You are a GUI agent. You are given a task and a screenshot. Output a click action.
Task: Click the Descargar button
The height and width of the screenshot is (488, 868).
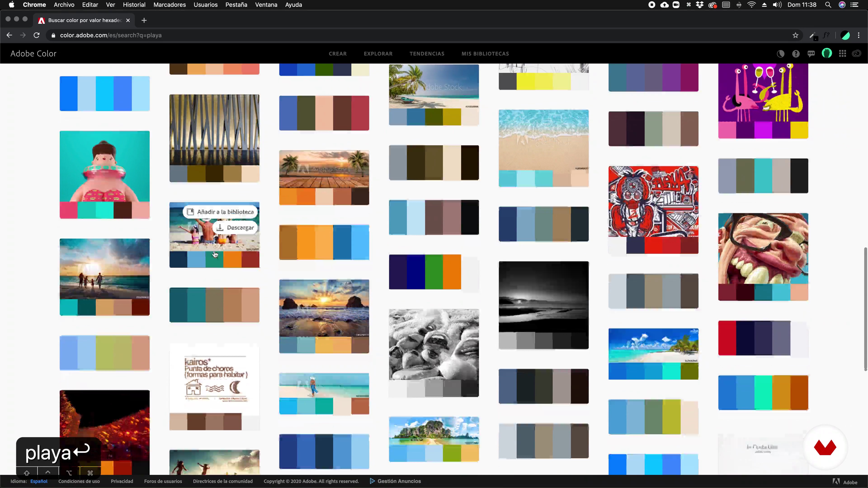235,228
